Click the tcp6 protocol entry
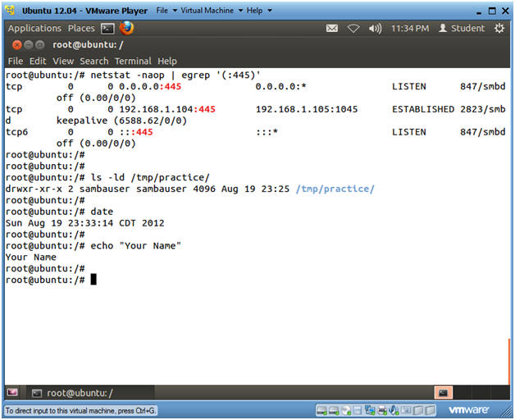 click(16, 132)
